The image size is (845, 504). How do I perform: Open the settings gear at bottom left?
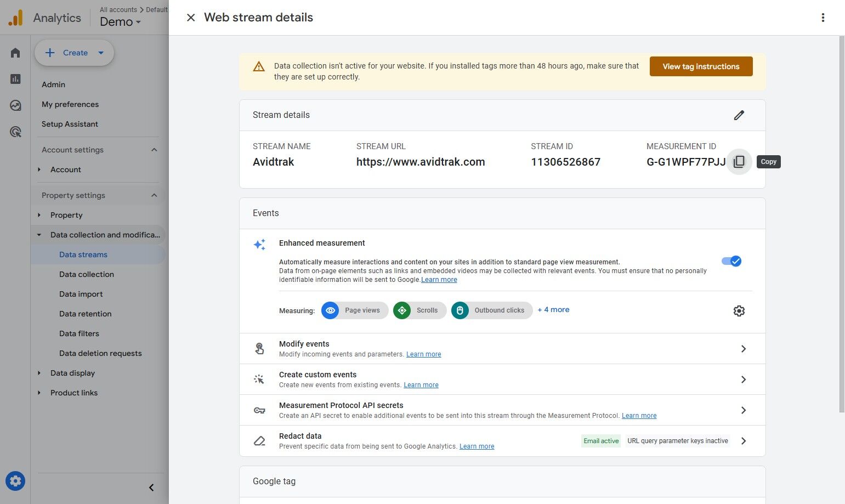pos(15,481)
